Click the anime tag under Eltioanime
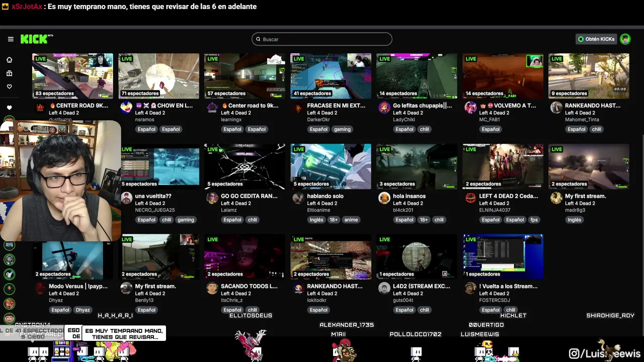The height and width of the screenshot is (362, 644). [x=351, y=220]
